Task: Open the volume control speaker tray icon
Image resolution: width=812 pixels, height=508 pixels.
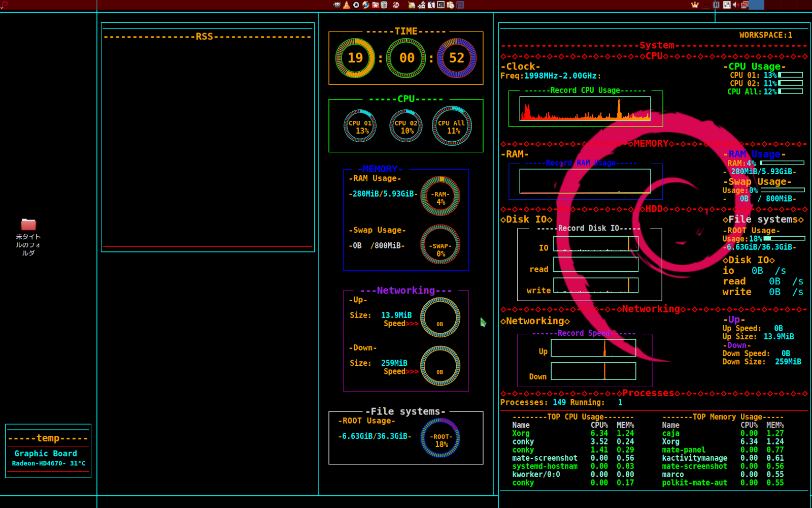Action: coord(736,5)
